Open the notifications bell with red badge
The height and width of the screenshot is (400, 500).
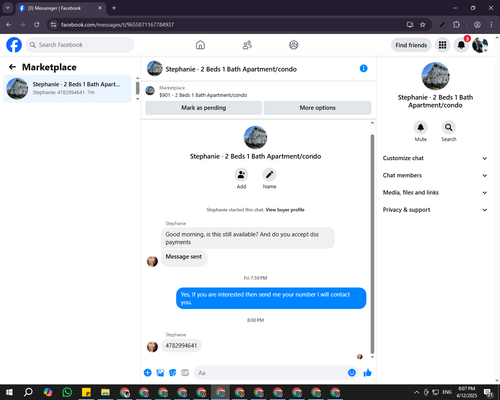coord(461,45)
